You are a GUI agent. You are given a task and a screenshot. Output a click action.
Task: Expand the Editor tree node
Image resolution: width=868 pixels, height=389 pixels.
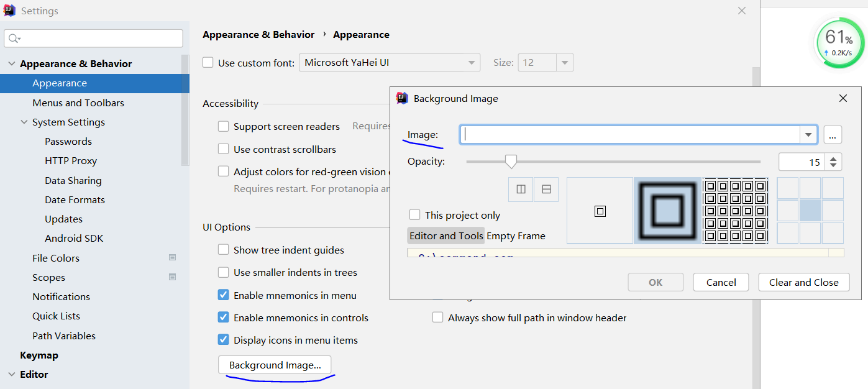(11, 375)
